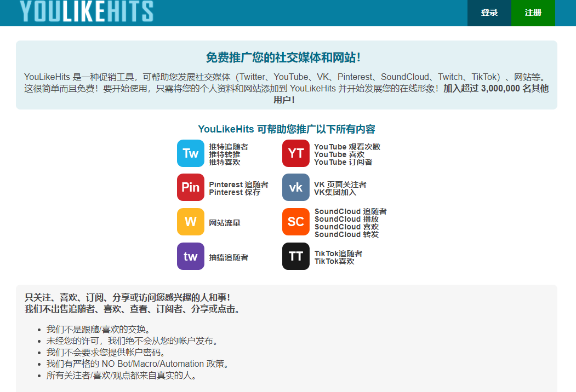This screenshot has height=392, width=576.
Task: Open the 登录 login page
Action: 489,13
